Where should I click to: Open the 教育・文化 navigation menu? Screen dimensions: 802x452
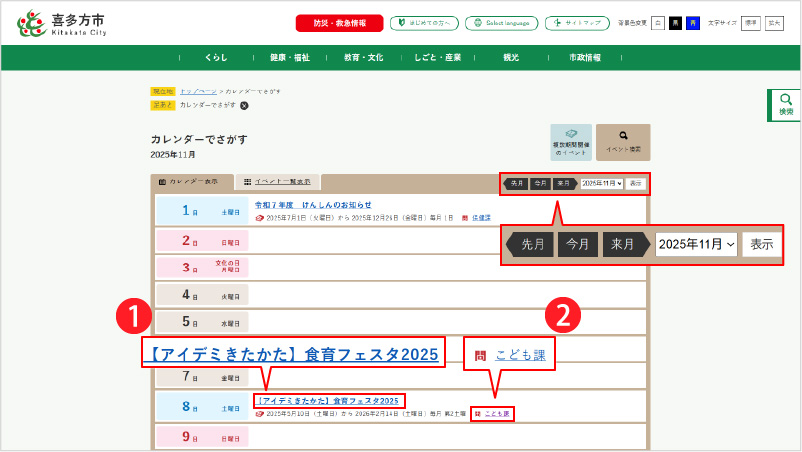click(364, 58)
